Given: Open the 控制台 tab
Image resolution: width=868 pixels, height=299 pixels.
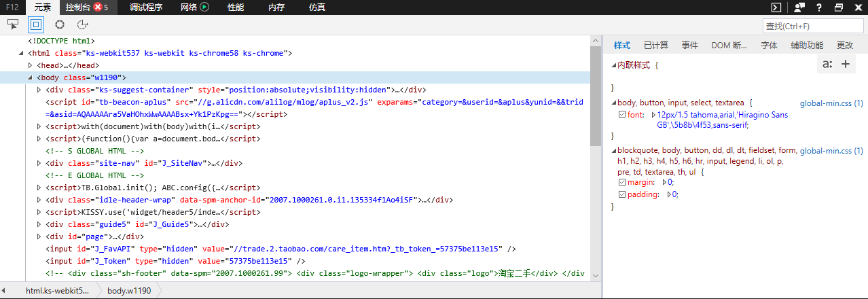Looking at the screenshot, I should click(87, 7).
